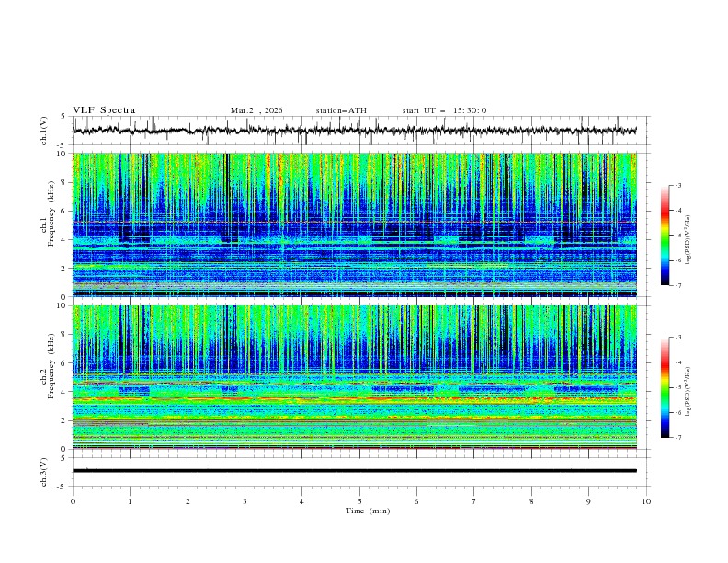Select the "start UT = 15:30:0" text
Image resolution: width=728 pixels, height=563 pixels.
coord(444,110)
